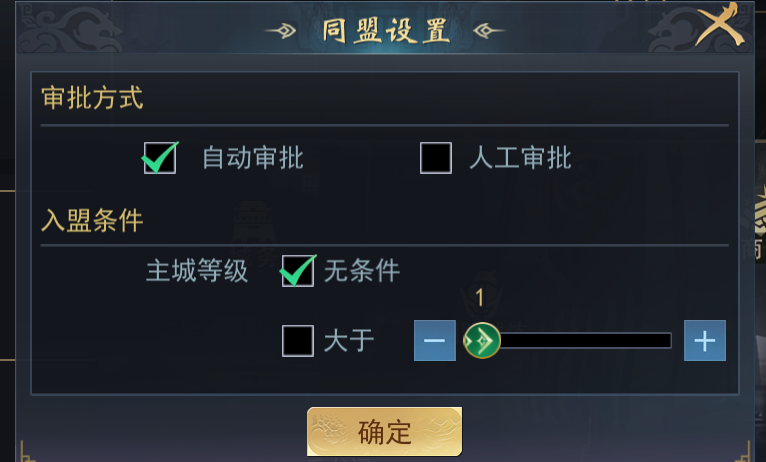Image resolution: width=766 pixels, height=462 pixels.
Task: Close the alliance settings dialog
Action: (x=722, y=24)
